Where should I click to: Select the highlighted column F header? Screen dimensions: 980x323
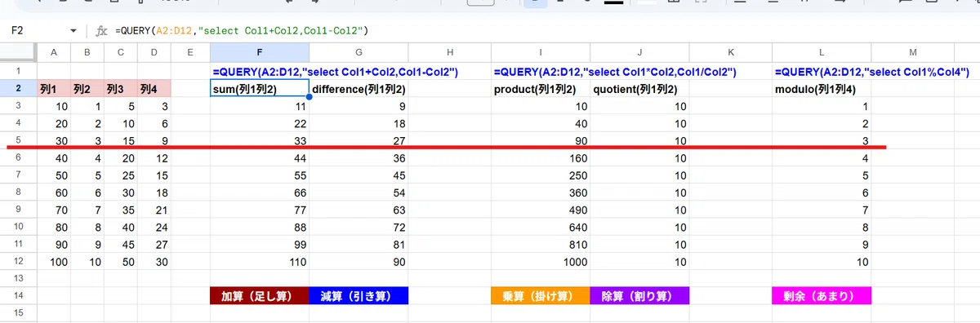click(x=260, y=52)
